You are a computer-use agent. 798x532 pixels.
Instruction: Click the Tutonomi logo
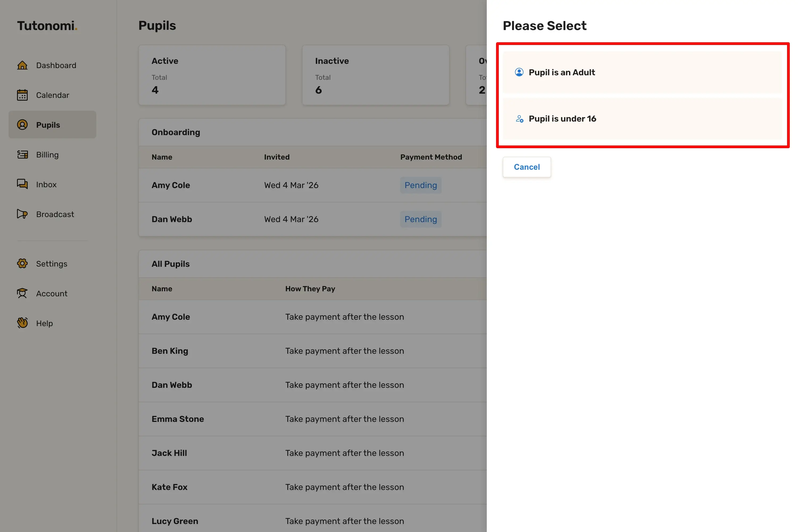pyautogui.click(x=47, y=26)
